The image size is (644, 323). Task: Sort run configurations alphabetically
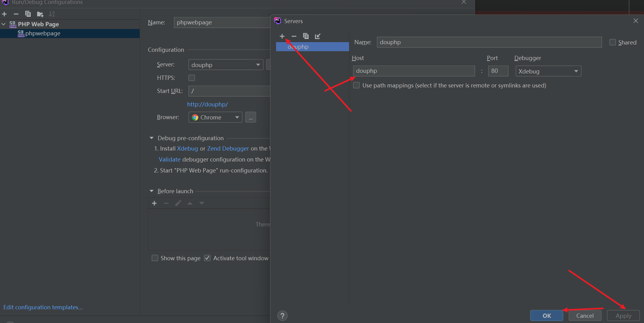52,14
